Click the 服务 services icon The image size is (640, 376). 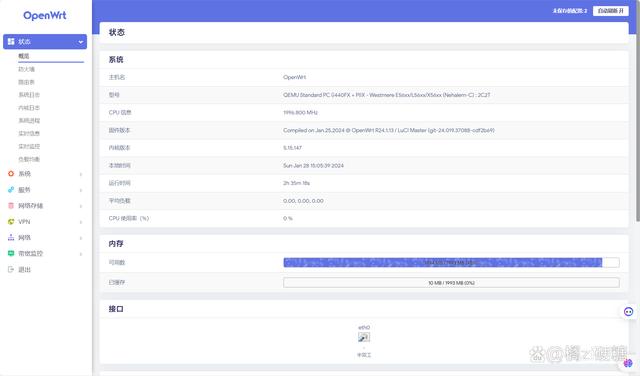click(x=11, y=190)
